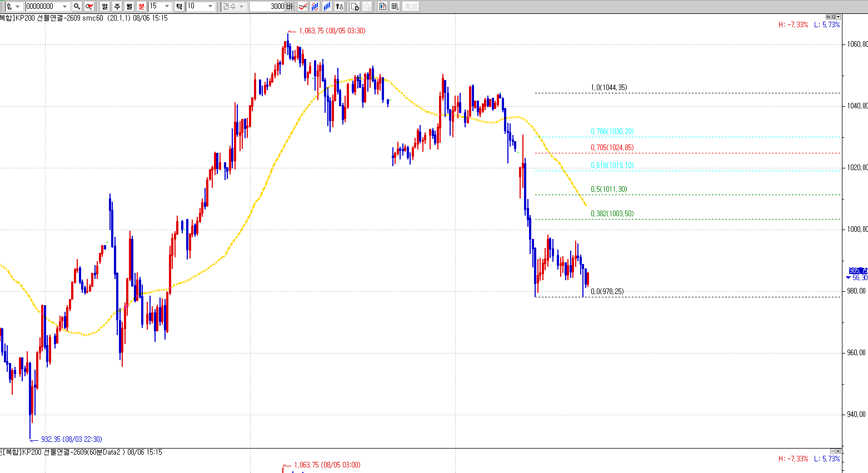Click the dotted red-blue bar chart icon
The image size is (868, 473).
coord(315,6)
